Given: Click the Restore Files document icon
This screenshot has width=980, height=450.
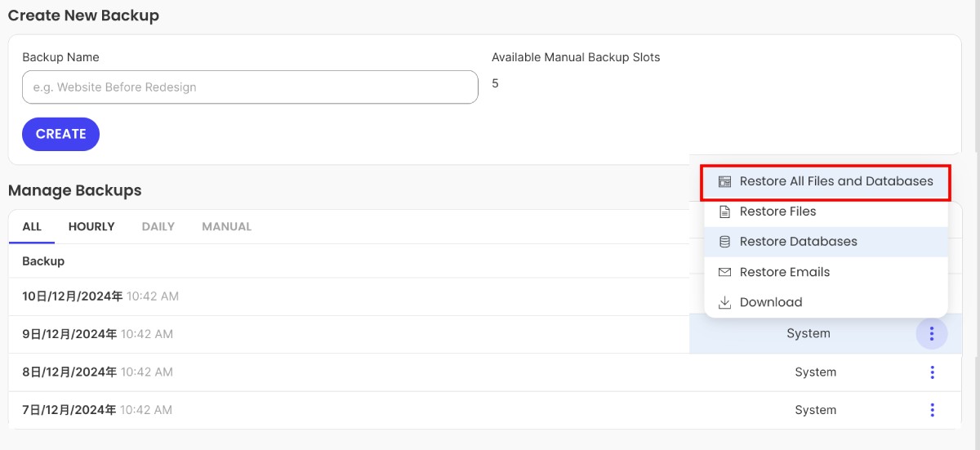Looking at the screenshot, I should [724, 212].
